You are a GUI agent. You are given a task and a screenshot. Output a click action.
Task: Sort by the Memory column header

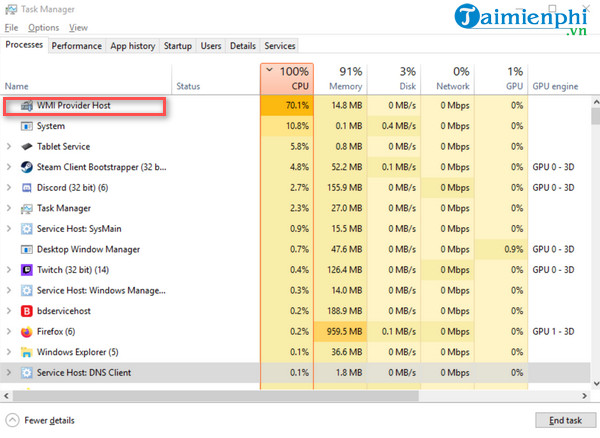tap(341, 79)
